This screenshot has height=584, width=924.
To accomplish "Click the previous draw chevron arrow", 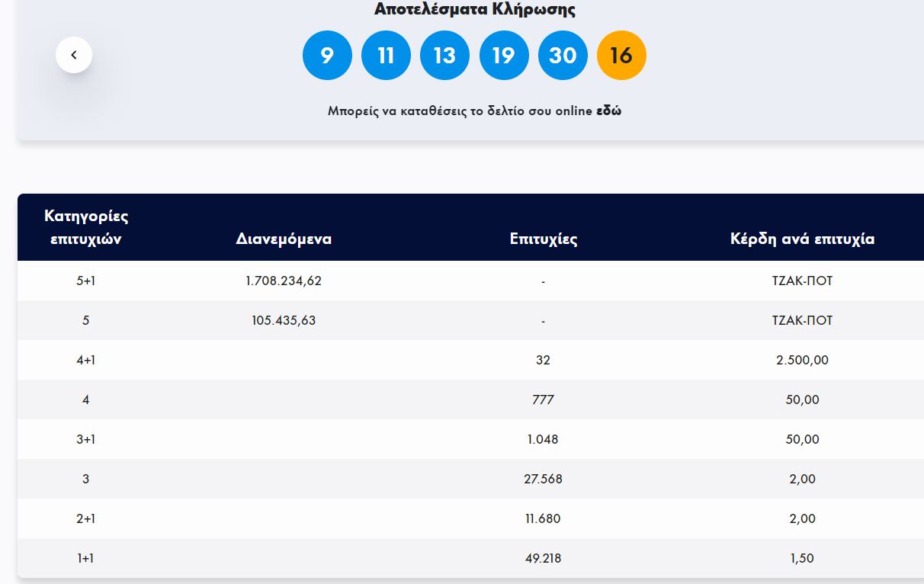I will click(74, 55).
